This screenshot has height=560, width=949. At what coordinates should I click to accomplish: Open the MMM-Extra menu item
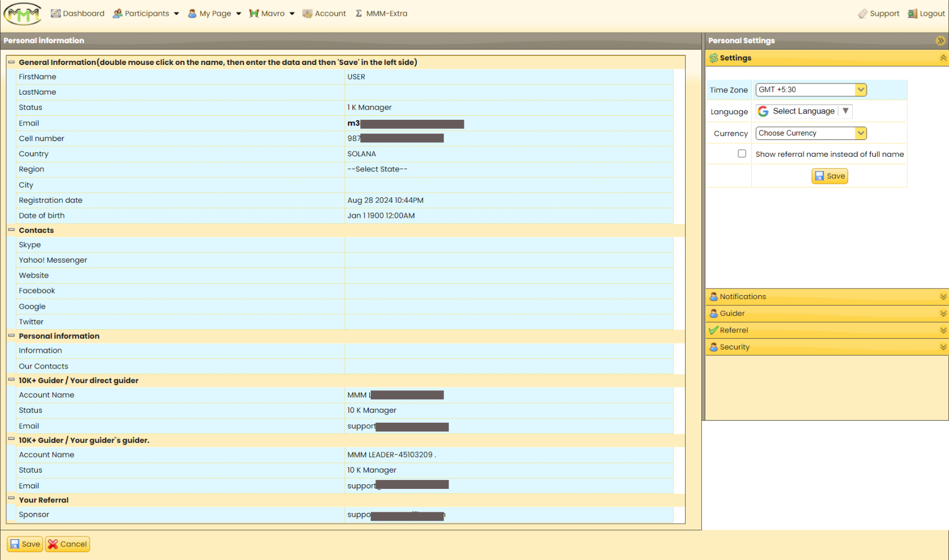(x=382, y=13)
